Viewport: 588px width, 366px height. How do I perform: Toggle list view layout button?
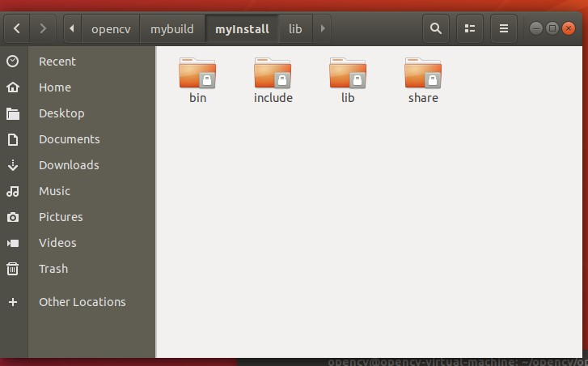tap(469, 28)
